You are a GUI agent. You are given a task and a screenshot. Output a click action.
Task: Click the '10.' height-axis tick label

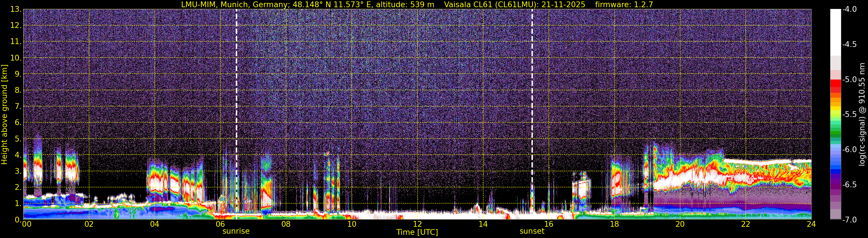click(16, 58)
